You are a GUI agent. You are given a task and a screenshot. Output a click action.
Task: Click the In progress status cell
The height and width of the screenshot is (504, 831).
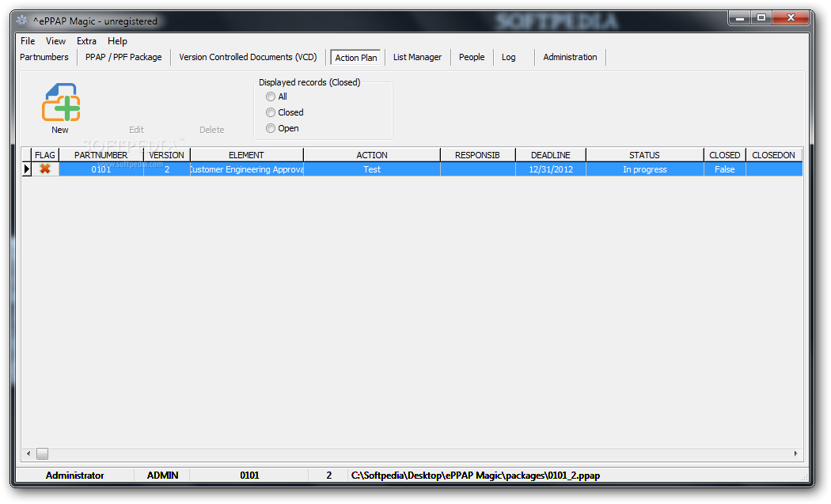644,169
